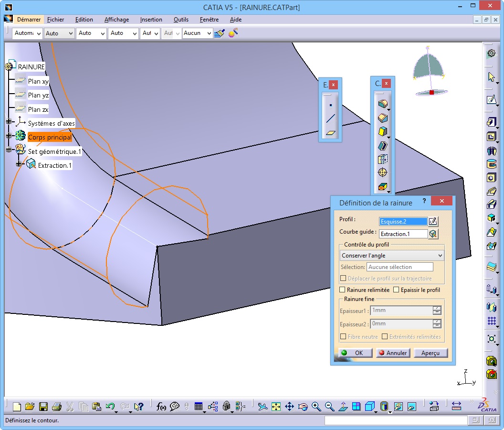Toggle Déplacer le profil sur la trajectoire checkbox

click(x=343, y=278)
